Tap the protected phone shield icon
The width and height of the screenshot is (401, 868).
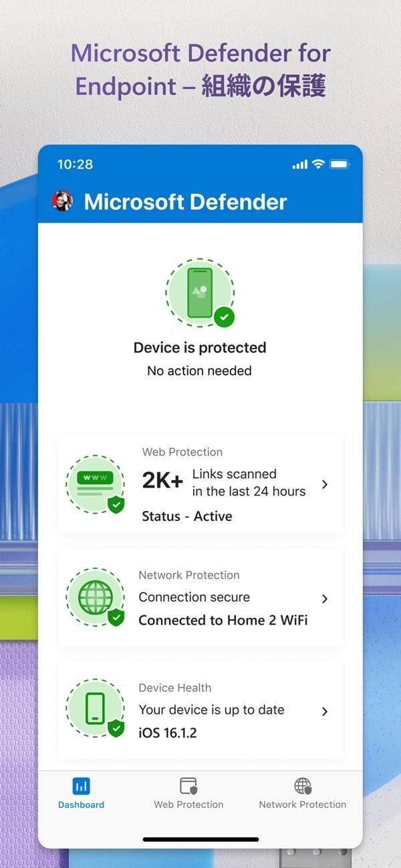tap(200, 293)
